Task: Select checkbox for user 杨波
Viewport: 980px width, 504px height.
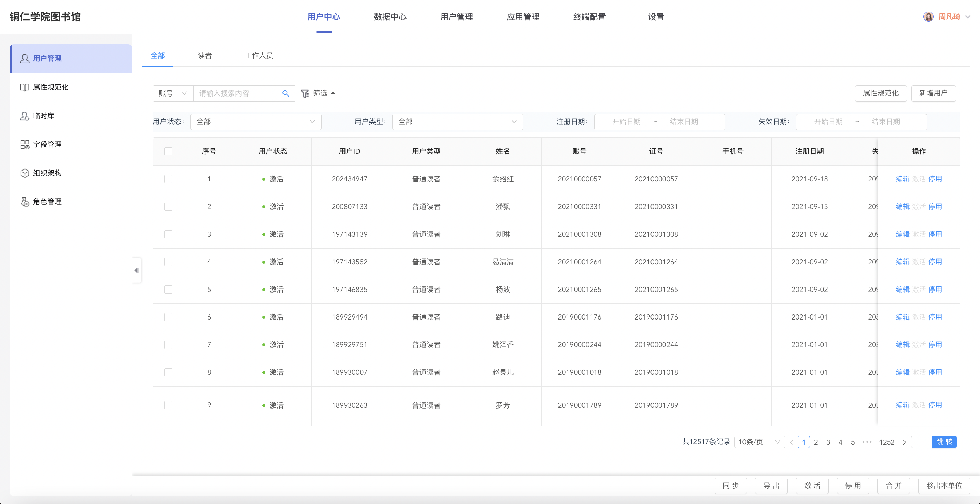Action: 168,289
